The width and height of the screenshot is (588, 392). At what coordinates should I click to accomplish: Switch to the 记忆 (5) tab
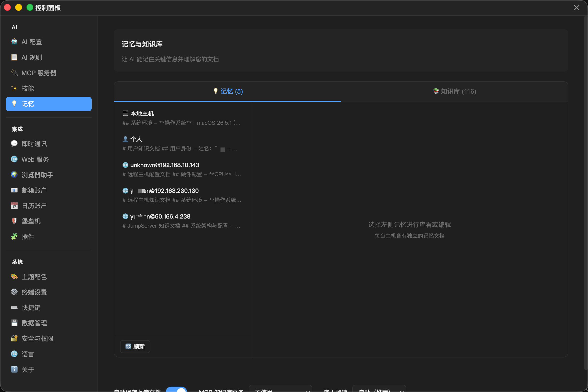pos(228,91)
